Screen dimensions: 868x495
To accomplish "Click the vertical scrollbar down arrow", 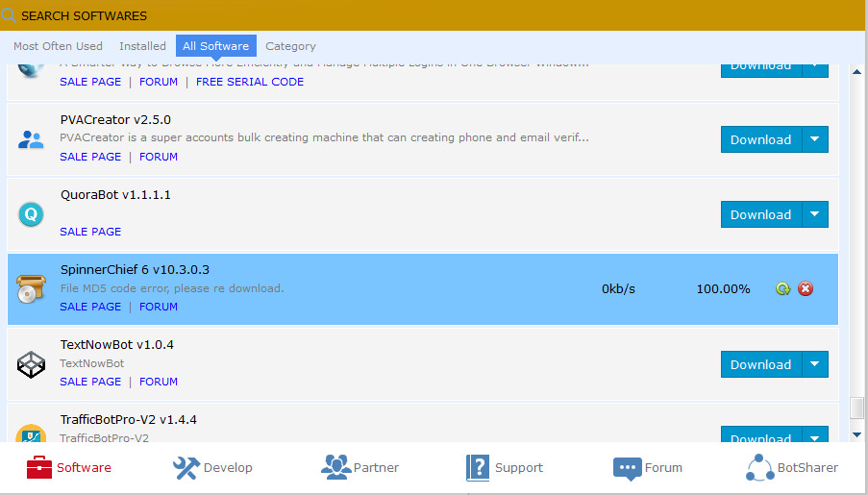I will 856,434.
